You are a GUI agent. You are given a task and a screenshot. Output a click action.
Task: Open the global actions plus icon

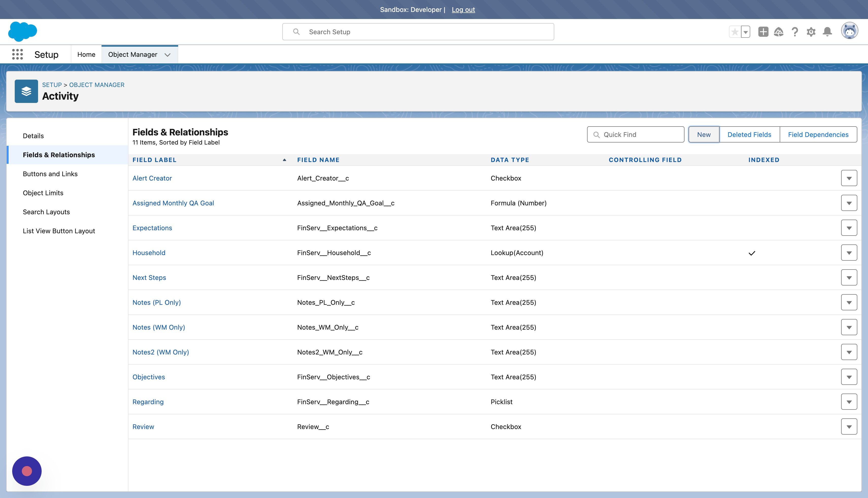pyautogui.click(x=763, y=32)
